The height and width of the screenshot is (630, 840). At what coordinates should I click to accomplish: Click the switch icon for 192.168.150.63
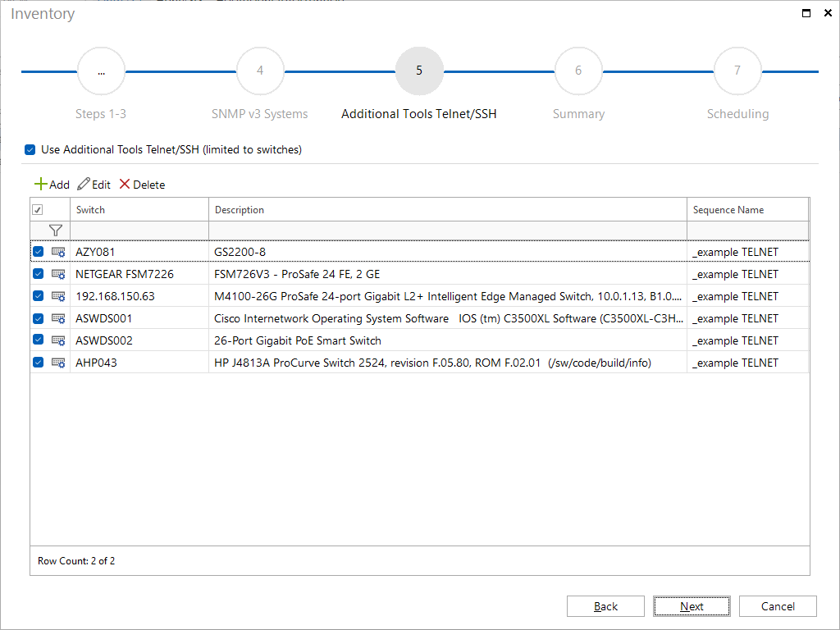coord(58,296)
